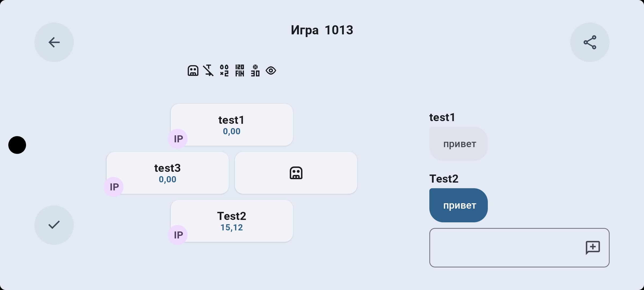Click the "Игра 1013" title

click(322, 30)
